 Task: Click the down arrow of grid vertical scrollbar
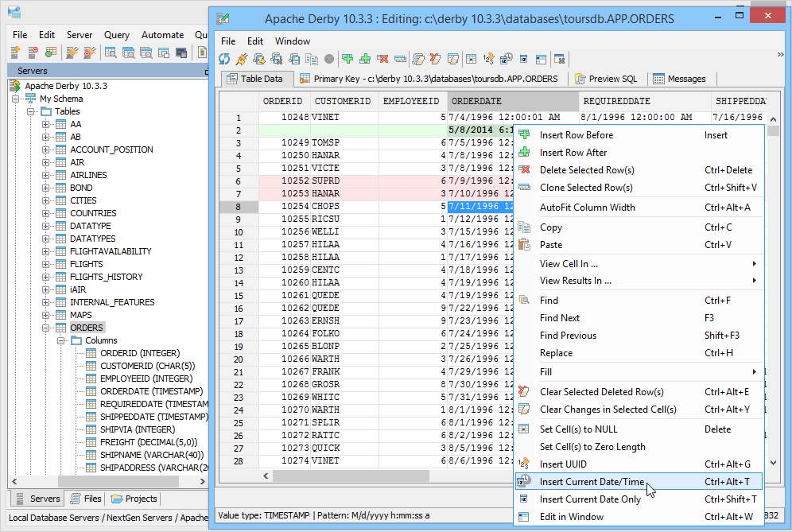(773, 462)
